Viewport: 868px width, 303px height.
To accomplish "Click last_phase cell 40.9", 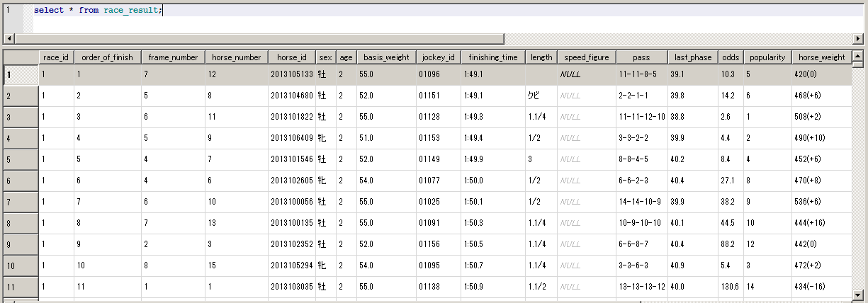I will (x=693, y=265).
